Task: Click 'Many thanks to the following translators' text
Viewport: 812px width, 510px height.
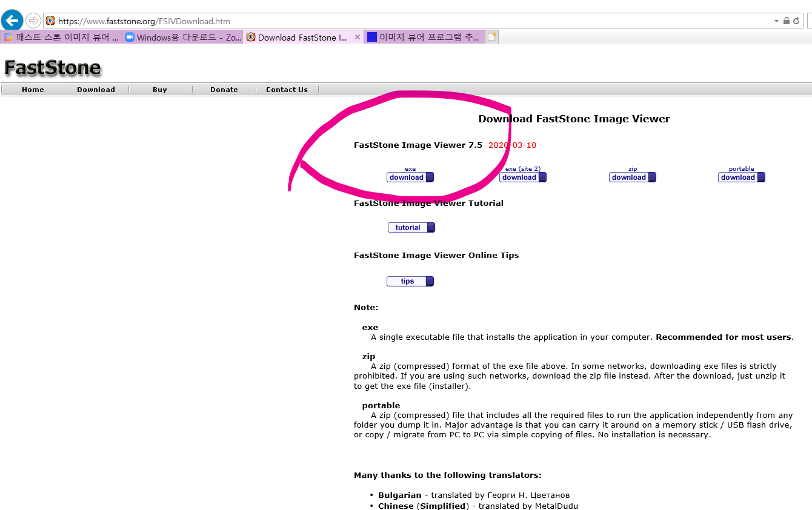Action: click(448, 475)
